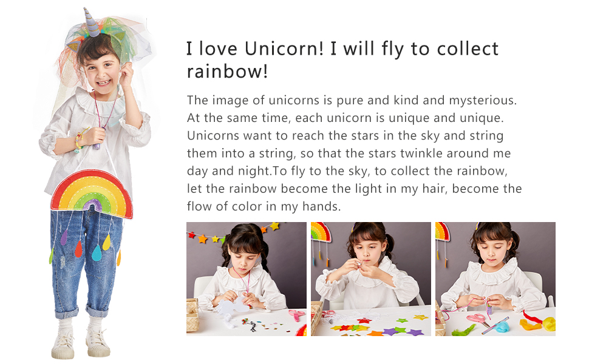This screenshot has height=364, width=589.
Task: Open the first crafting photo with star garland
Action: [x=247, y=279]
